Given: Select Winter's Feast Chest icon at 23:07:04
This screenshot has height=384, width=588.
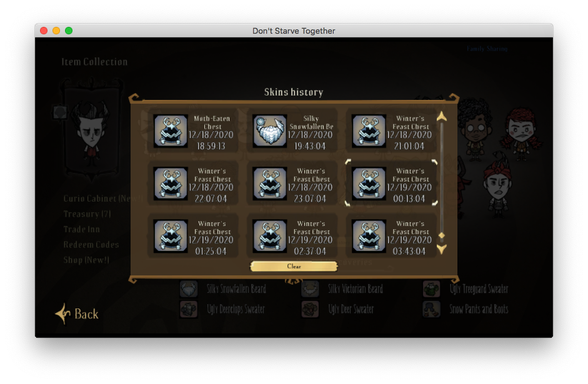Looking at the screenshot, I should [x=269, y=183].
